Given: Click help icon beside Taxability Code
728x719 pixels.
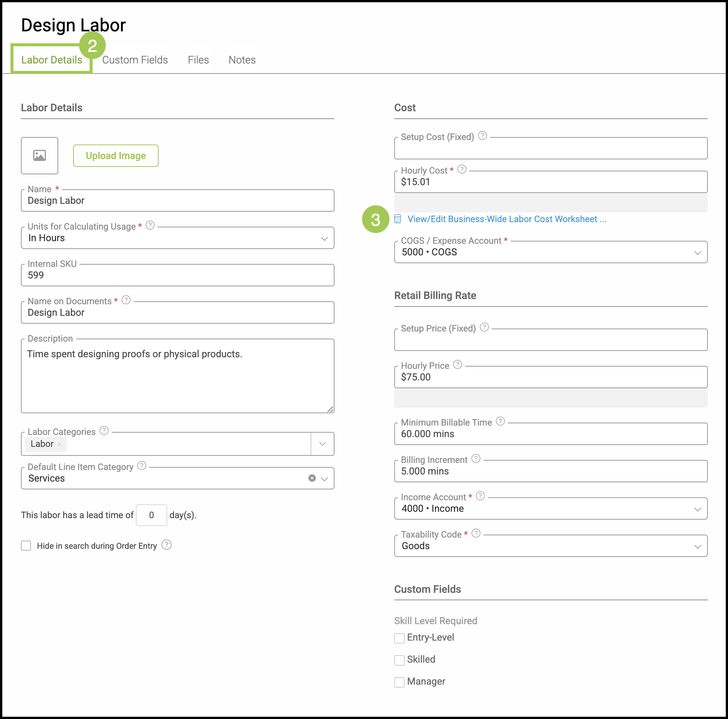Looking at the screenshot, I should [x=476, y=533].
